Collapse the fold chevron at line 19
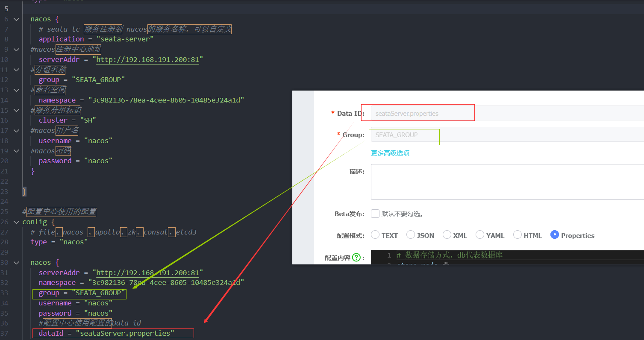 coord(16,151)
